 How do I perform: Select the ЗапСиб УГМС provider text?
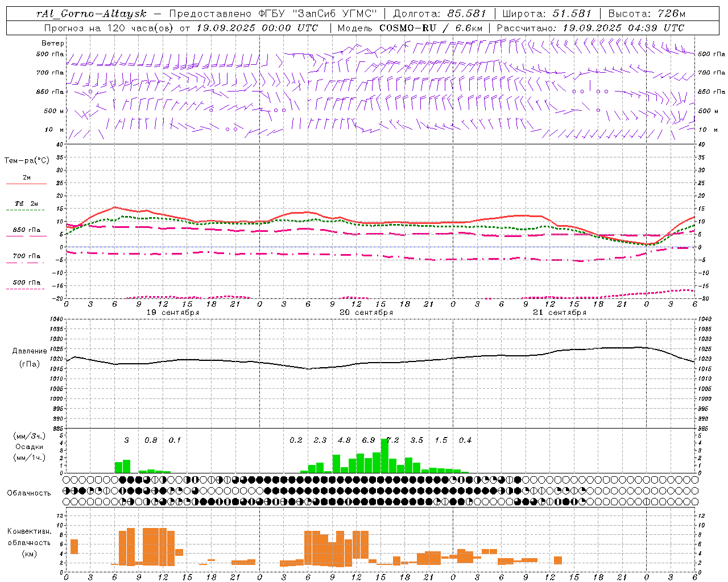coord(334,14)
